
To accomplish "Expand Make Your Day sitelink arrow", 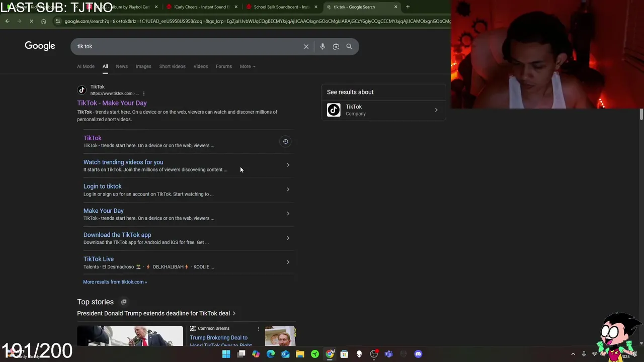I will [288, 214].
